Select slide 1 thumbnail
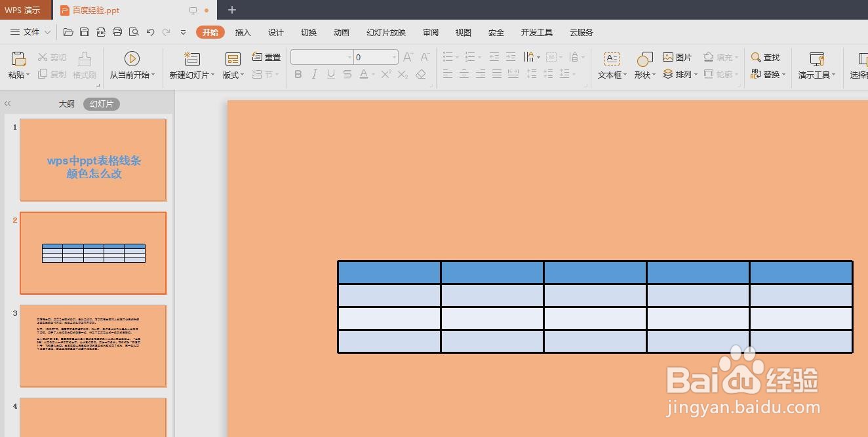 coord(93,160)
